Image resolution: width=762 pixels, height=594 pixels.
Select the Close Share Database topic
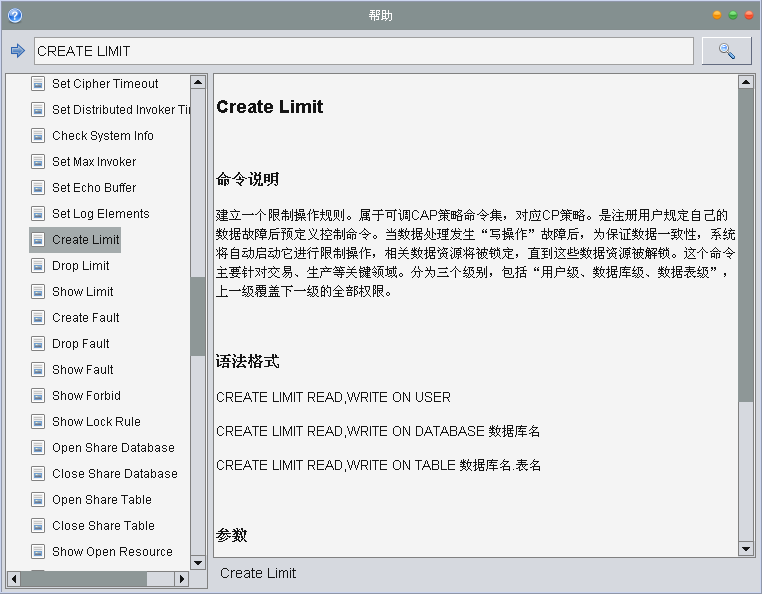[115, 473]
